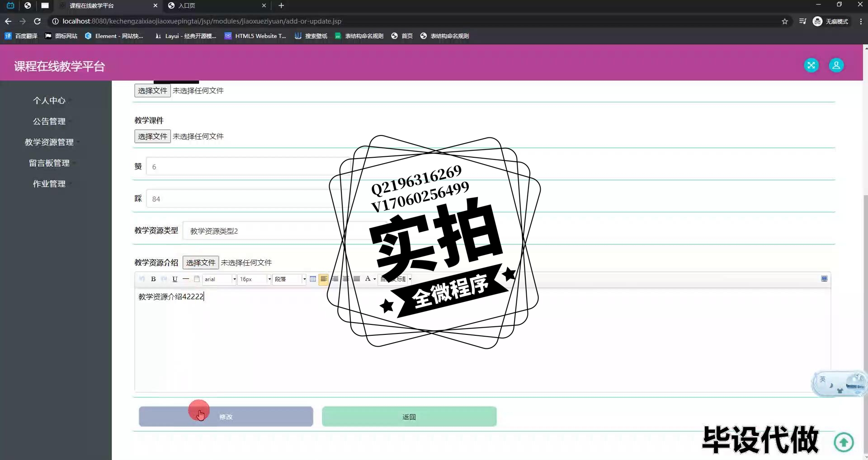The height and width of the screenshot is (460, 868).
Task: Click into the rich text editor body
Action: pyautogui.click(x=482, y=339)
